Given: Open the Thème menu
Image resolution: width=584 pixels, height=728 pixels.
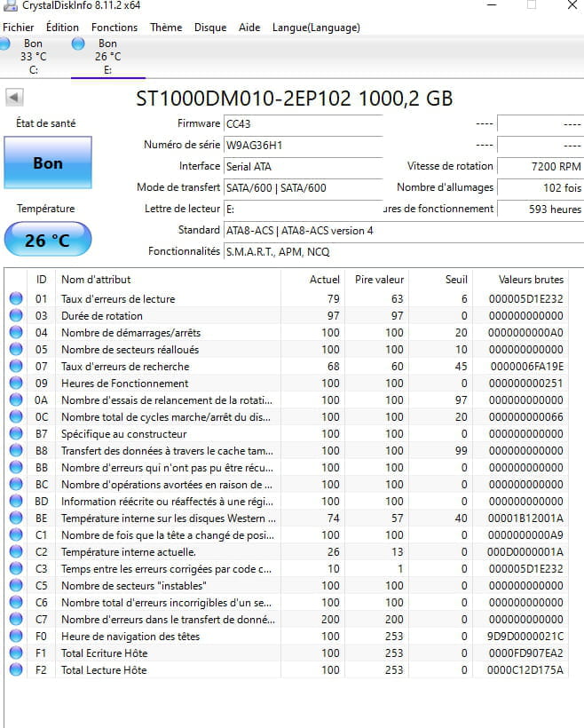Looking at the screenshot, I should (166, 28).
